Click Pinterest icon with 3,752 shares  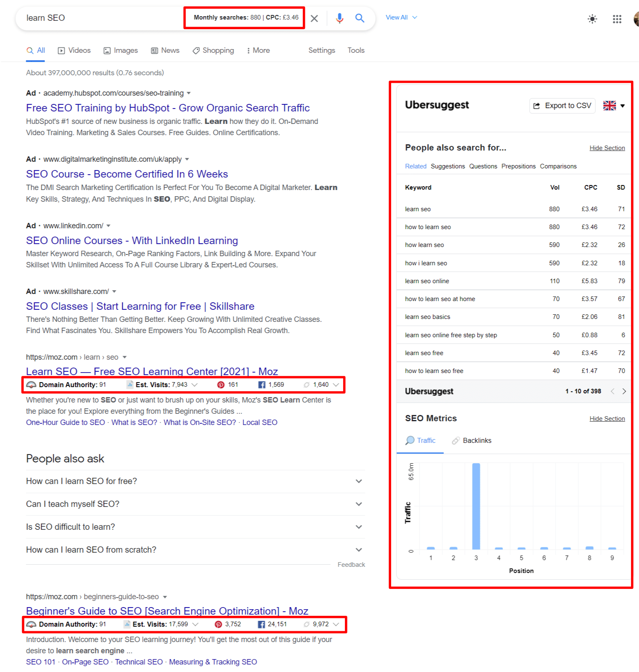pos(218,625)
